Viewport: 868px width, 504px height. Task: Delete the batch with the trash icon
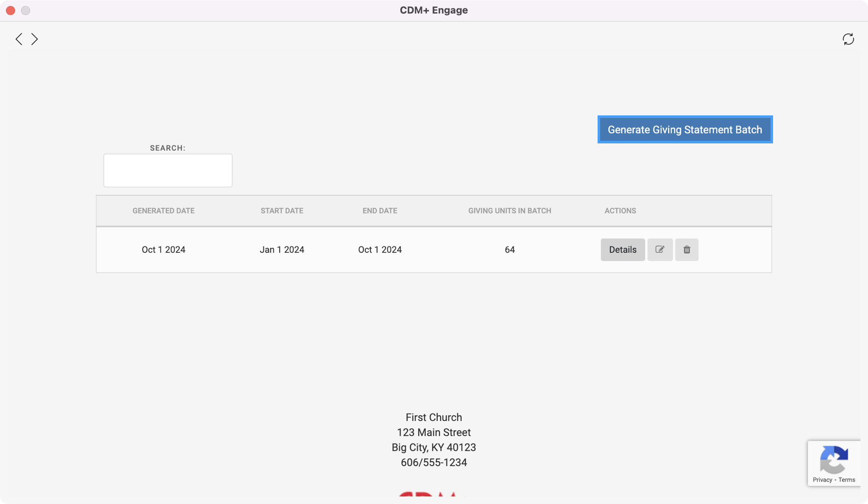pyautogui.click(x=687, y=249)
